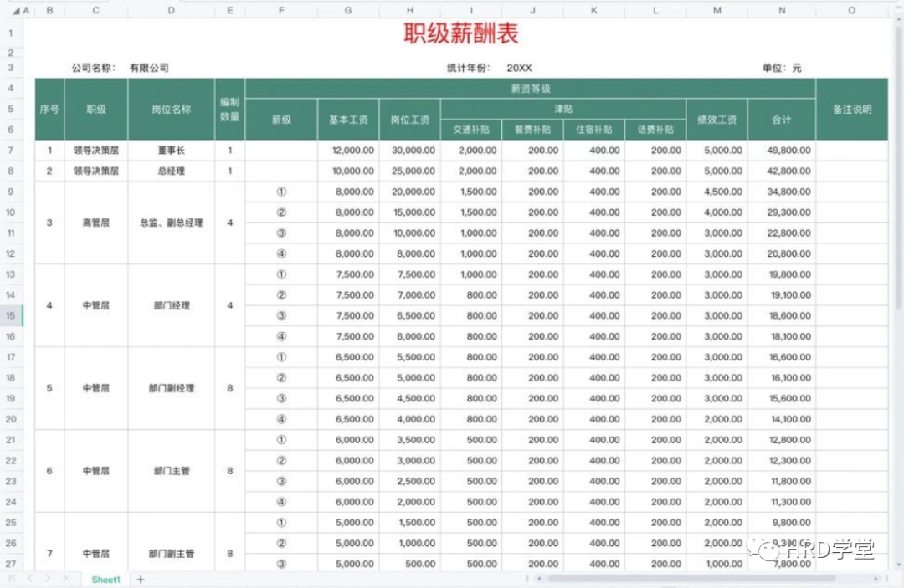This screenshot has height=588, width=904.
Task: Jump to last sheet with navigation arrow
Action: pos(66,579)
